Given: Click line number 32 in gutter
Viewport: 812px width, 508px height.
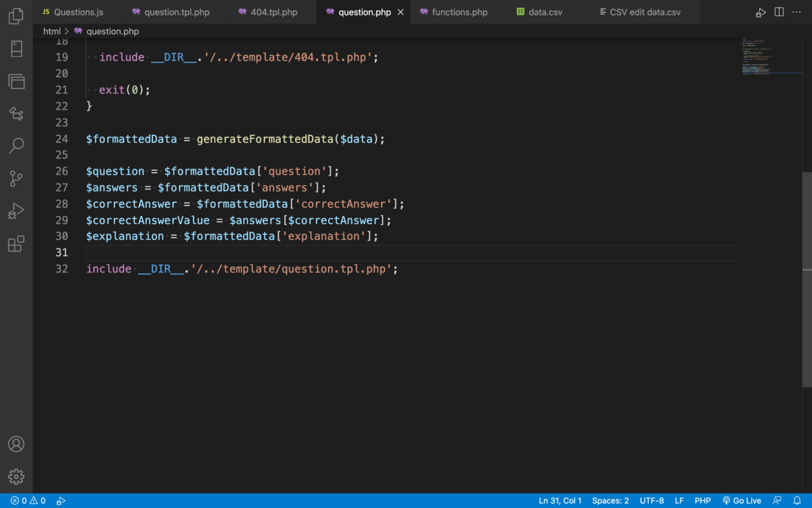Looking at the screenshot, I should click(62, 269).
